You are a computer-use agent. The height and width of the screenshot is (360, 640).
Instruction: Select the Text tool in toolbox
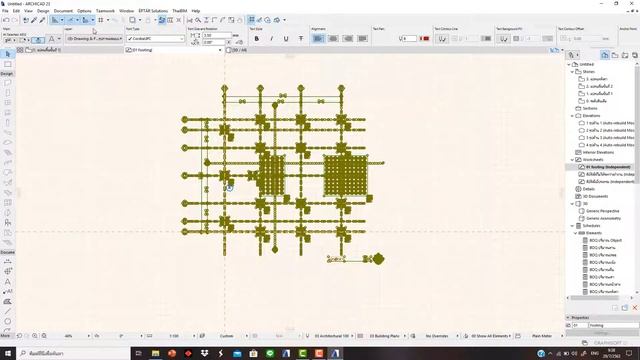click(x=7, y=282)
